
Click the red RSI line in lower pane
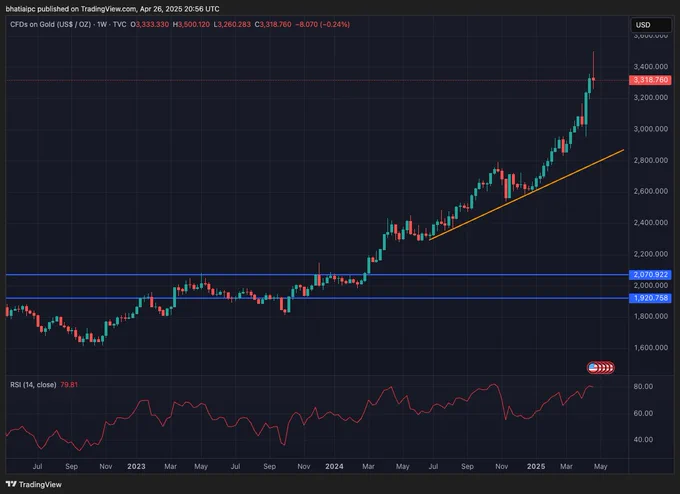299,416
